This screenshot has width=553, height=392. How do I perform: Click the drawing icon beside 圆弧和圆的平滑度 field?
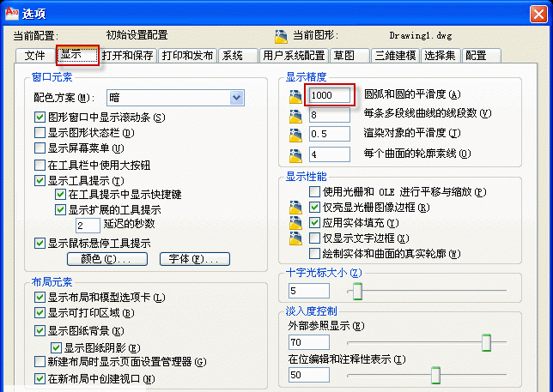(295, 93)
